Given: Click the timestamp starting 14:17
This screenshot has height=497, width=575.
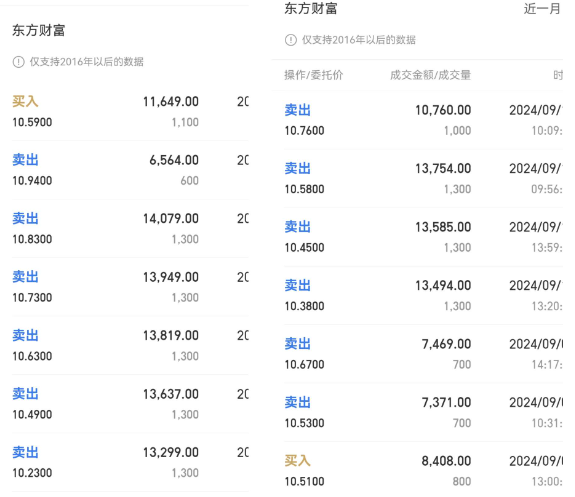Looking at the screenshot, I should [x=547, y=365].
